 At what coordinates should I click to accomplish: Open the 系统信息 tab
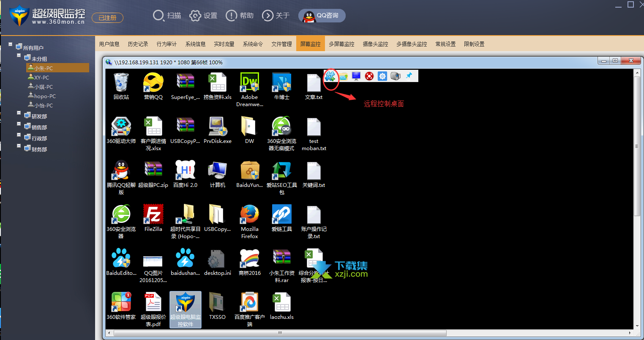196,44
